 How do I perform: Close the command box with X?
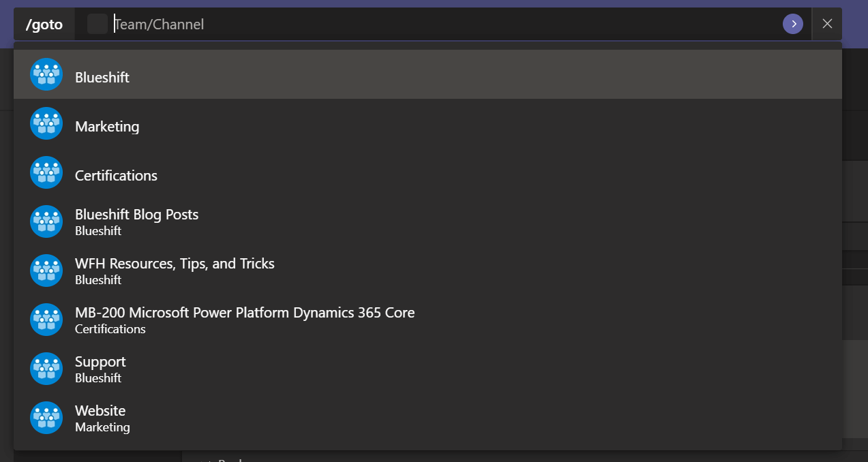tap(827, 24)
